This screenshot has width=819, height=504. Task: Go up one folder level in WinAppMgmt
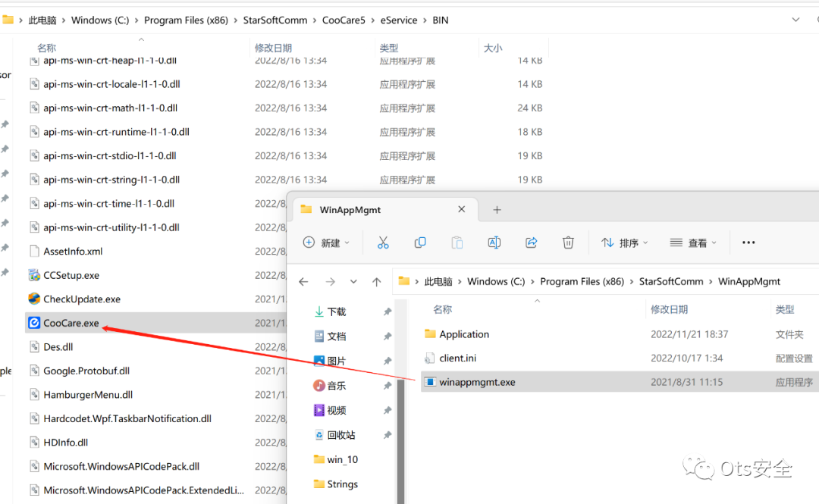(377, 282)
